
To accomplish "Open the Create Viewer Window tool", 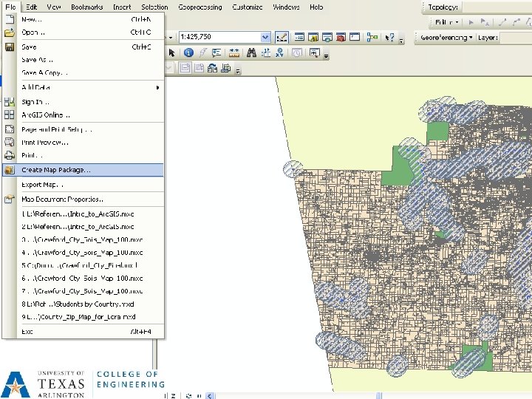I will [x=315, y=53].
